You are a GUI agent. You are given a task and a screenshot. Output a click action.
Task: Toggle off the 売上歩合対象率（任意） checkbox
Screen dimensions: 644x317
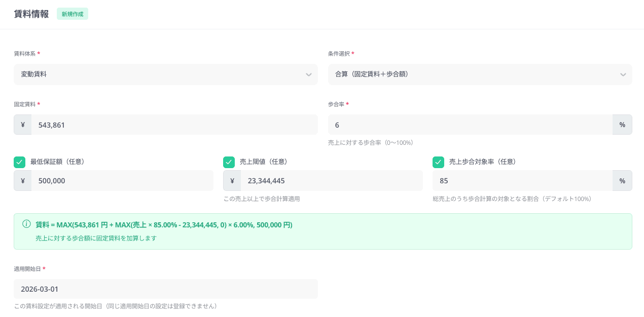[x=438, y=162]
